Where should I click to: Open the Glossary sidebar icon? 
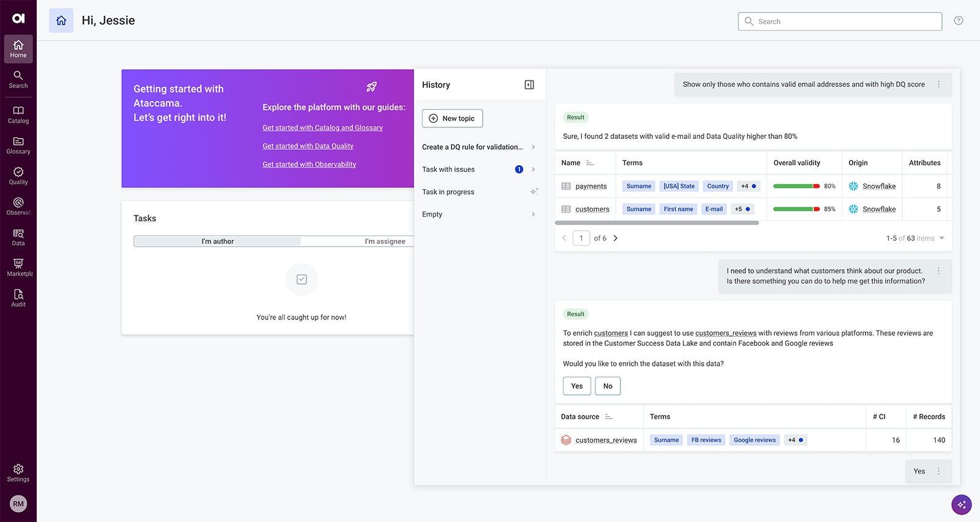pyautogui.click(x=18, y=145)
